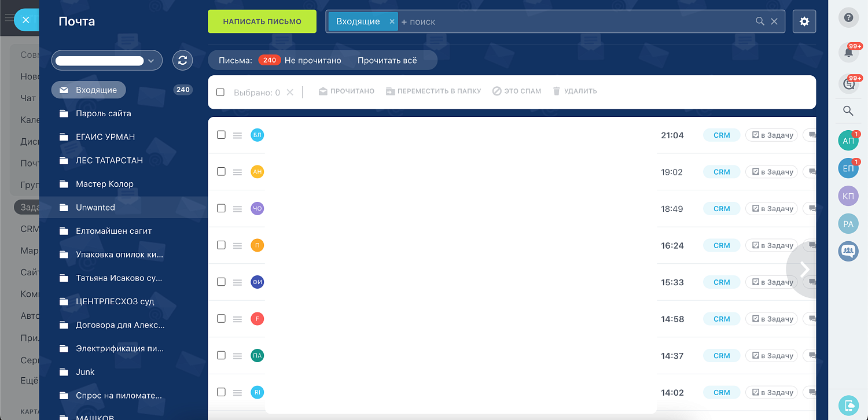Image resolution: width=868 pixels, height=420 pixels.
Task: Mark selected letters as read (Прочитано)
Action: pyautogui.click(x=346, y=91)
